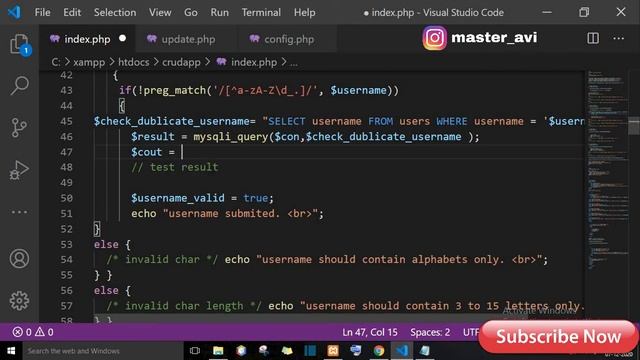The height and width of the screenshot is (360, 640).
Task: Click crudapp in breadcrumb path
Action: pos(181,62)
